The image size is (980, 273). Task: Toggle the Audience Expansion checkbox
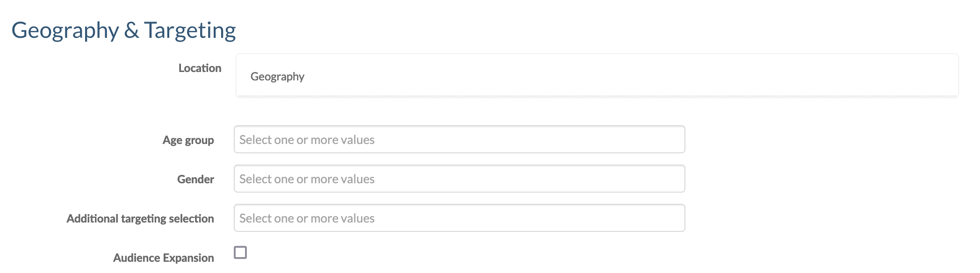click(x=240, y=252)
